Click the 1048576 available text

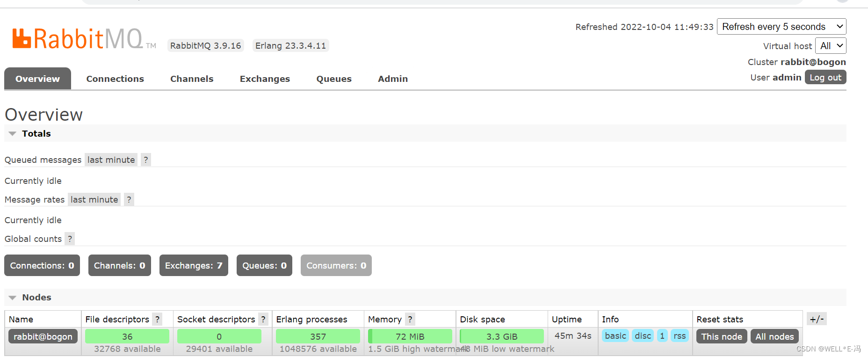tap(318, 349)
